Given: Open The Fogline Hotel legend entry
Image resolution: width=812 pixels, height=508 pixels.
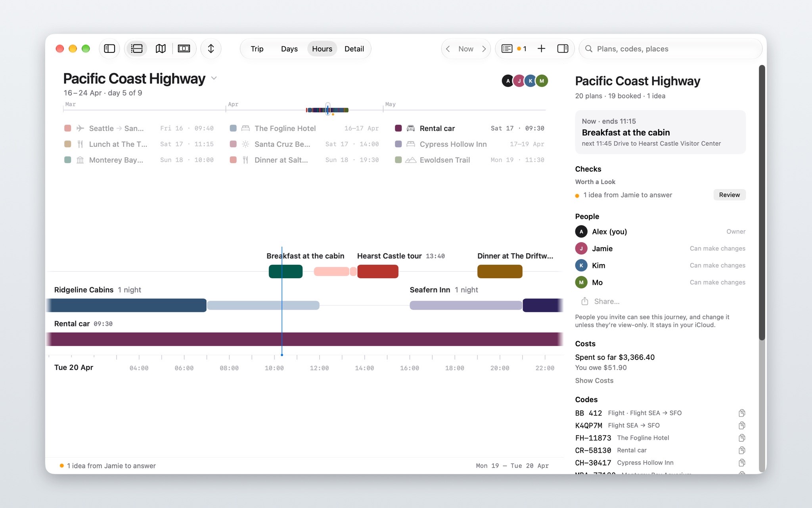Looking at the screenshot, I should [x=304, y=128].
